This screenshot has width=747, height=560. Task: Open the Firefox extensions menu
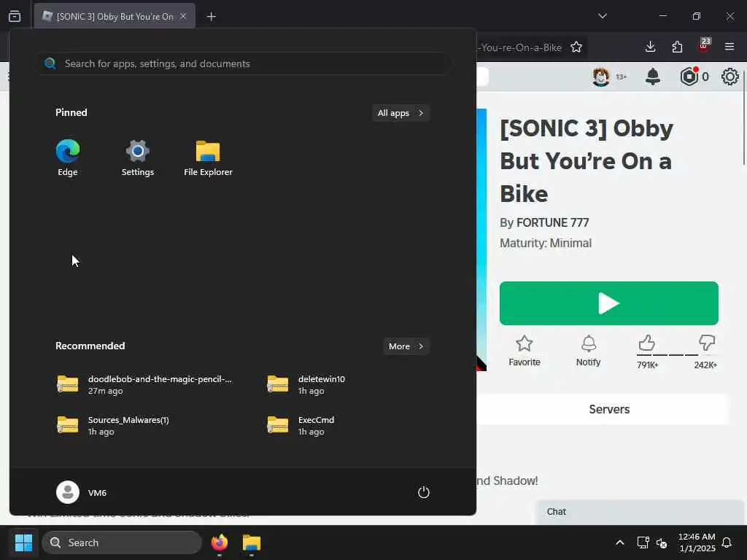(x=677, y=47)
